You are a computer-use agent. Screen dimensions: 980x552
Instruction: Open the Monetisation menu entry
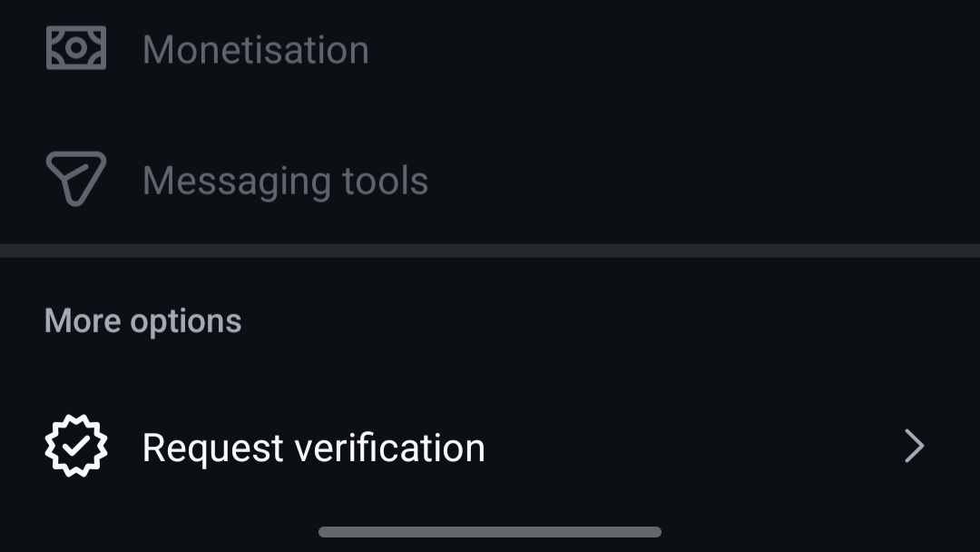255,49
